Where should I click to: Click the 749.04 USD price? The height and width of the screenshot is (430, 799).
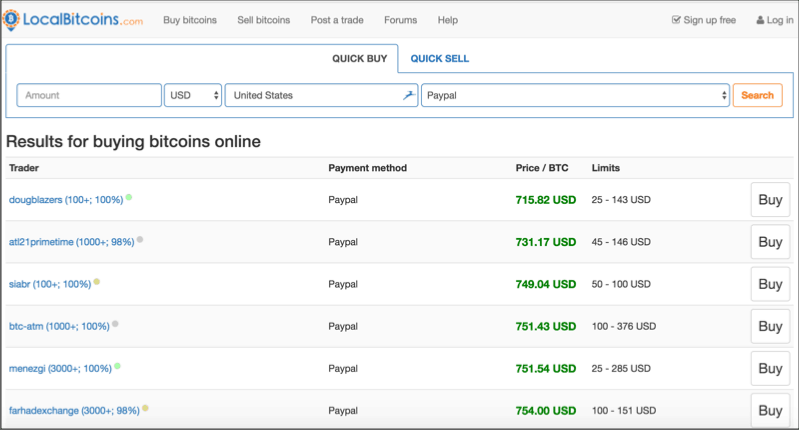click(x=546, y=284)
